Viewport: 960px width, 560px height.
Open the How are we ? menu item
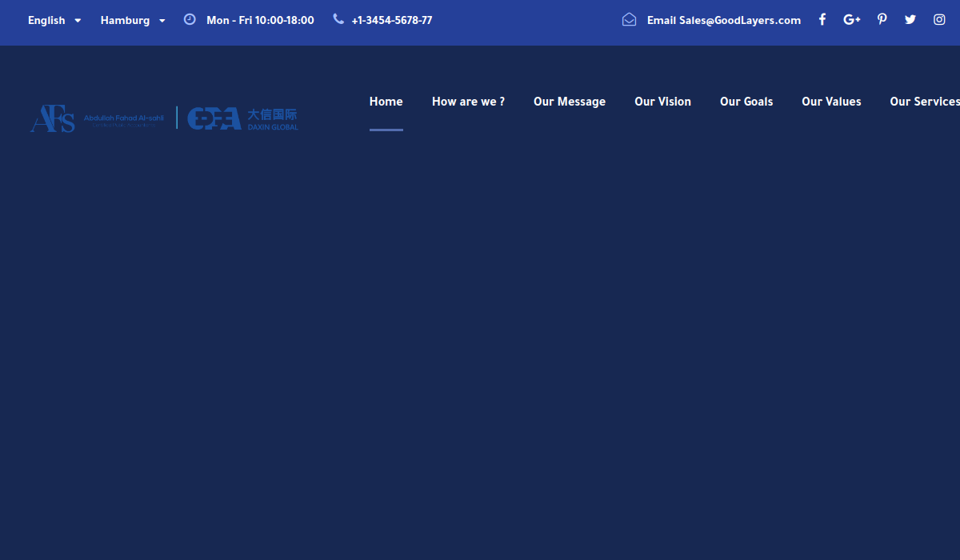click(469, 102)
